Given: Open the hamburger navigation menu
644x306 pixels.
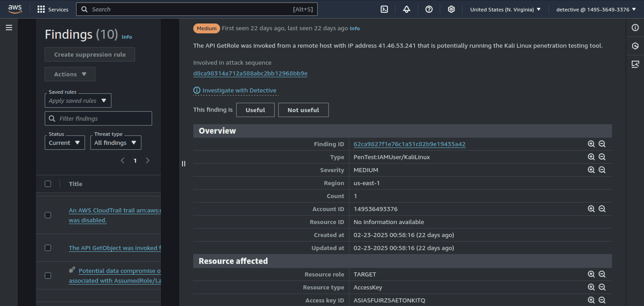Looking at the screenshot, I should click(9, 28).
